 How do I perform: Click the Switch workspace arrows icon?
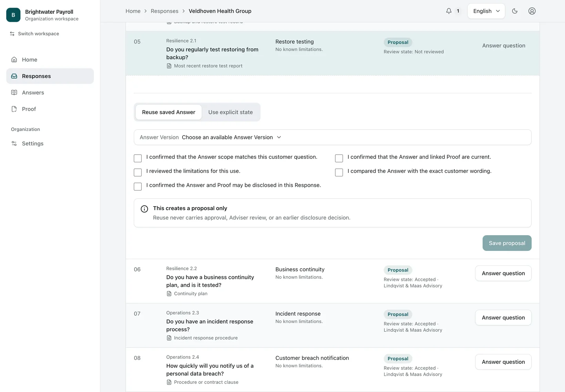[x=12, y=34]
